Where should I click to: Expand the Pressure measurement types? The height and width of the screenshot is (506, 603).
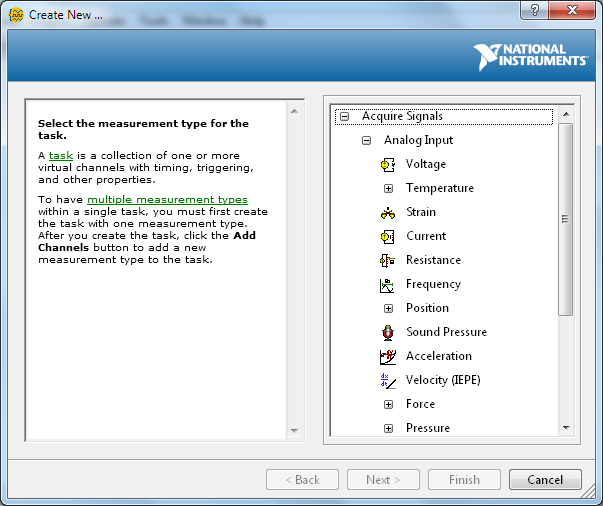click(388, 428)
